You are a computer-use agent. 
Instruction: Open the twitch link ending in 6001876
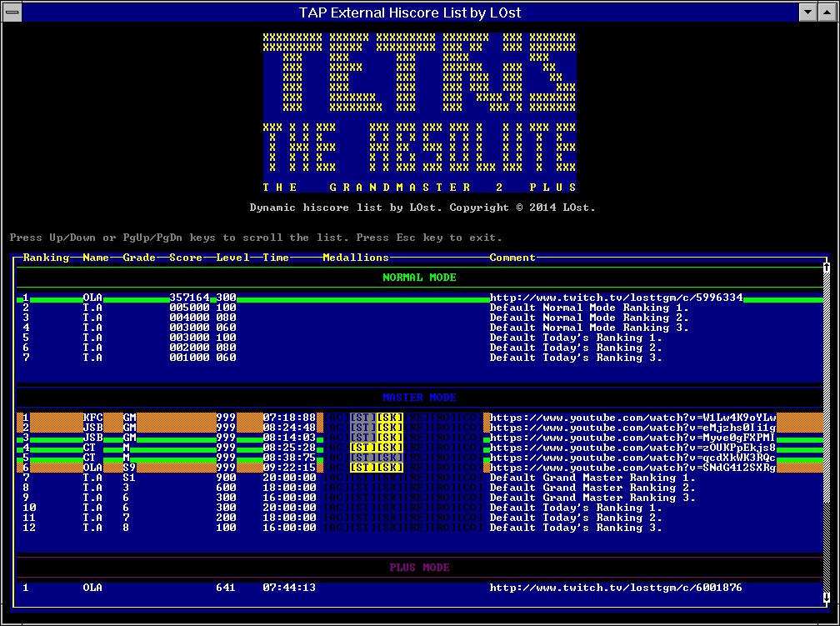[x=616, y=588]
